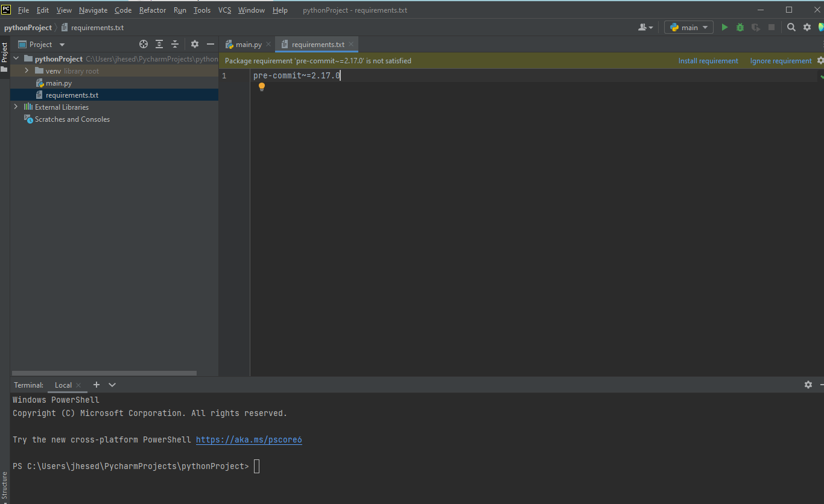
Task: Expand External Libraries in the tree
Action: (x=15, y=107)
